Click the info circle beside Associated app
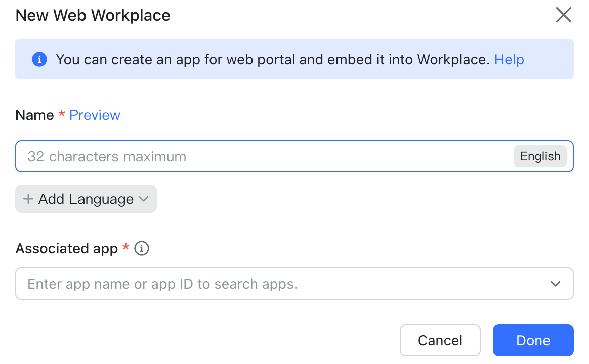The width and height of the screenshot is (589, 364). point(142,248)
